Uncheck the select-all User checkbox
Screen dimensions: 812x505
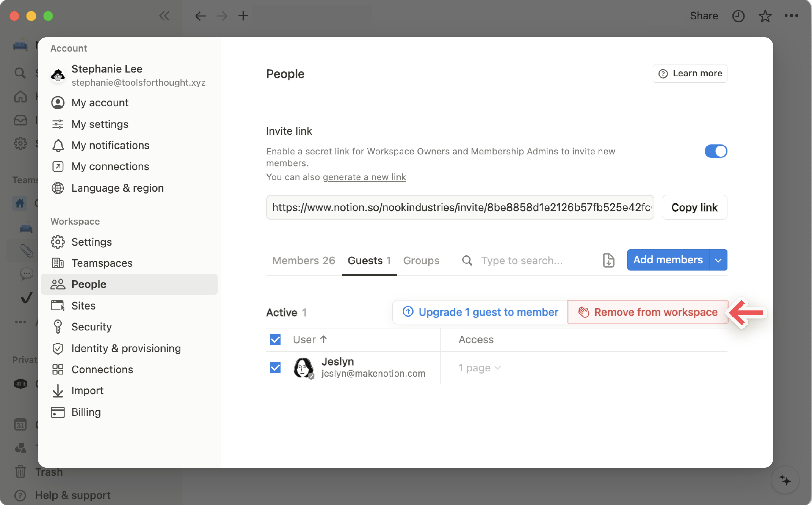pyautogui.click(x=275, y=340)
